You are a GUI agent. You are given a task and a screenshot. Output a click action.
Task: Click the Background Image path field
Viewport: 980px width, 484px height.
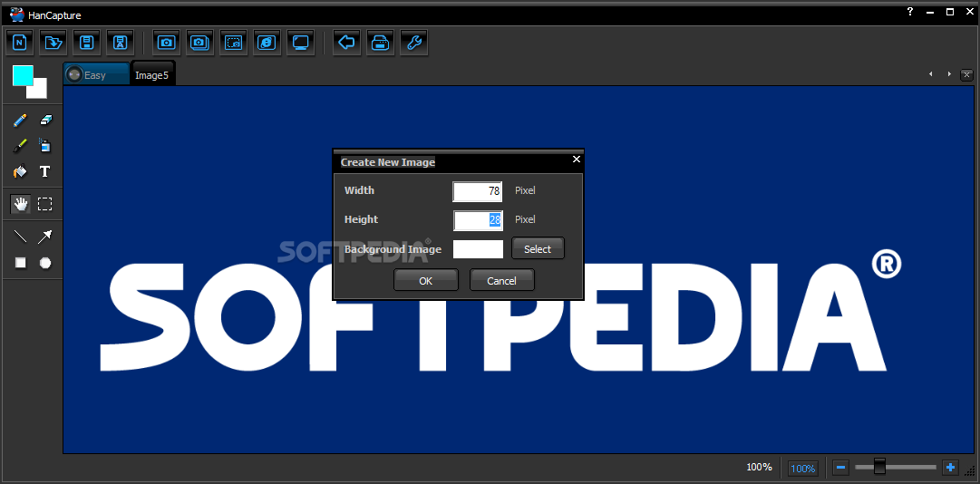(x=478, y=249)
